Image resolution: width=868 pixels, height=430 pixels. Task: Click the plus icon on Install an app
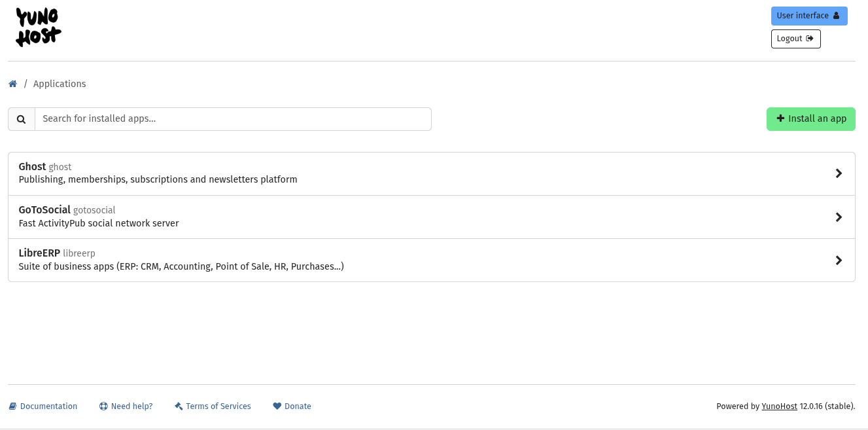(780, 118)
